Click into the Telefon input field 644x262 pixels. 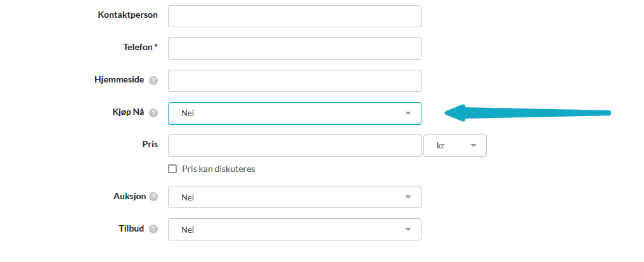click(294, 48)
